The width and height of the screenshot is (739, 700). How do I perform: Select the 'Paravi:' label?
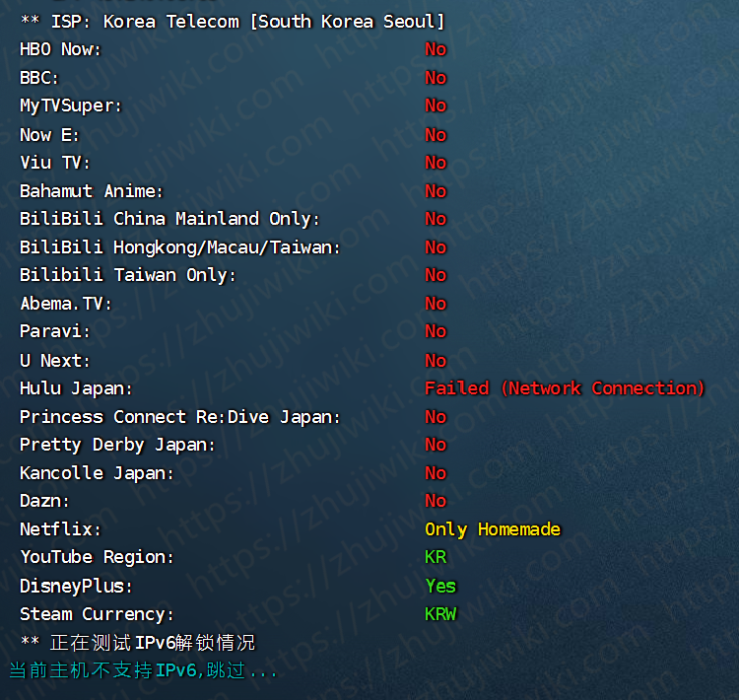54,331
